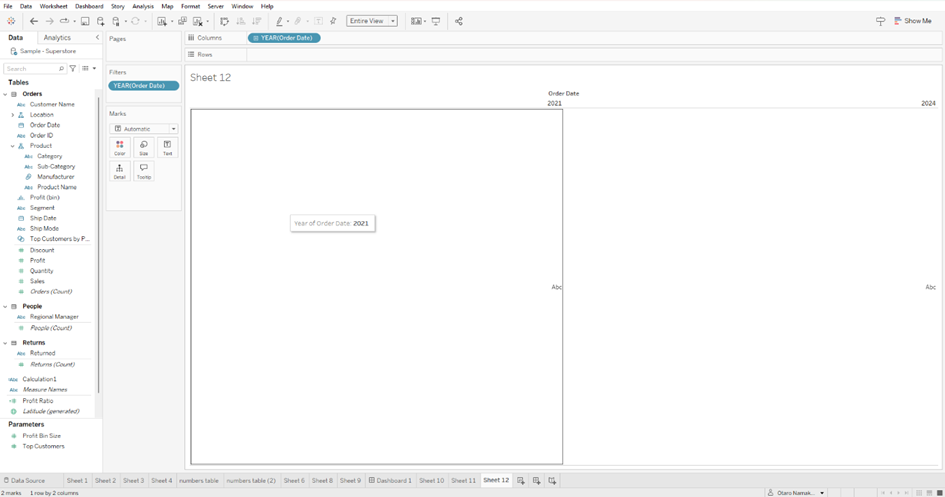Add a new data source icon
The width and height of the screenshot is (945, 497).
click(101, 21)
